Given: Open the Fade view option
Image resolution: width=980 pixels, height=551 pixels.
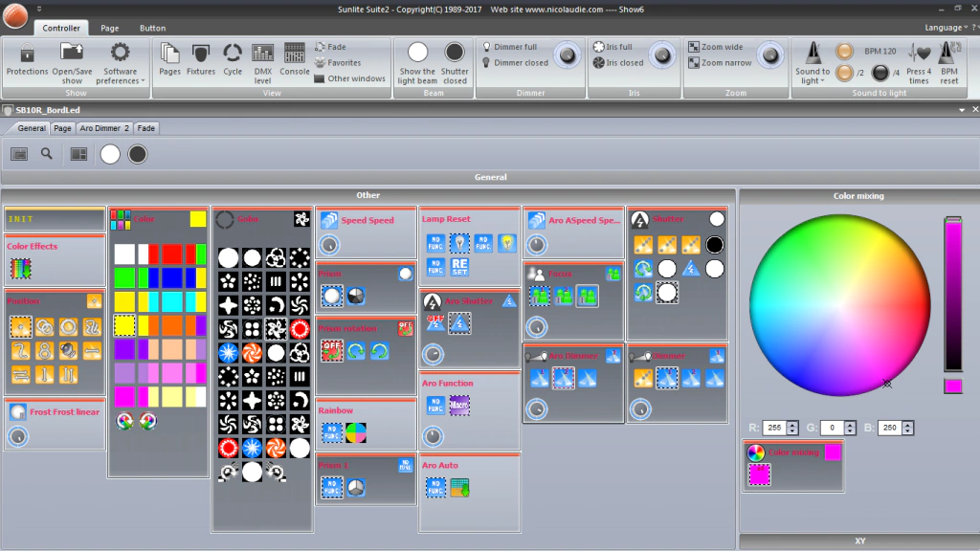Looking at the screenshot, I should (330, 47).
